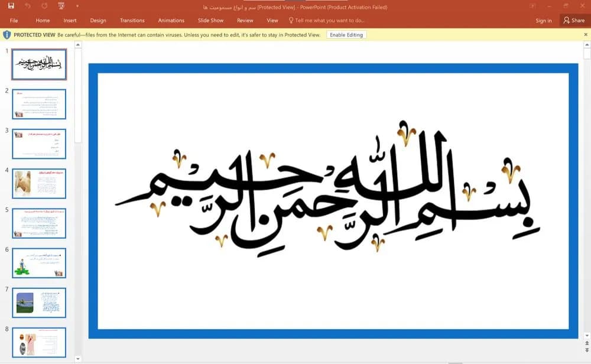Select the View tab
Viewport: 591px width, 364px height.
[272, 20]
